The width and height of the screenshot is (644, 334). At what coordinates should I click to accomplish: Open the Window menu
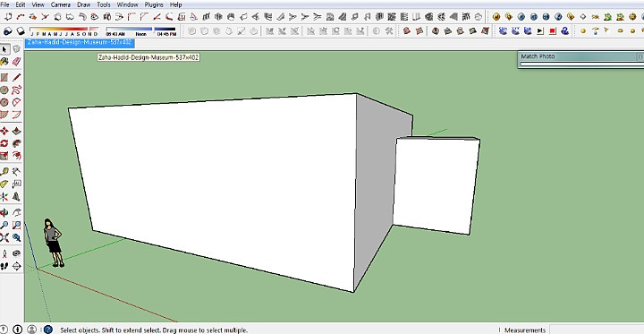coord(127,5)
